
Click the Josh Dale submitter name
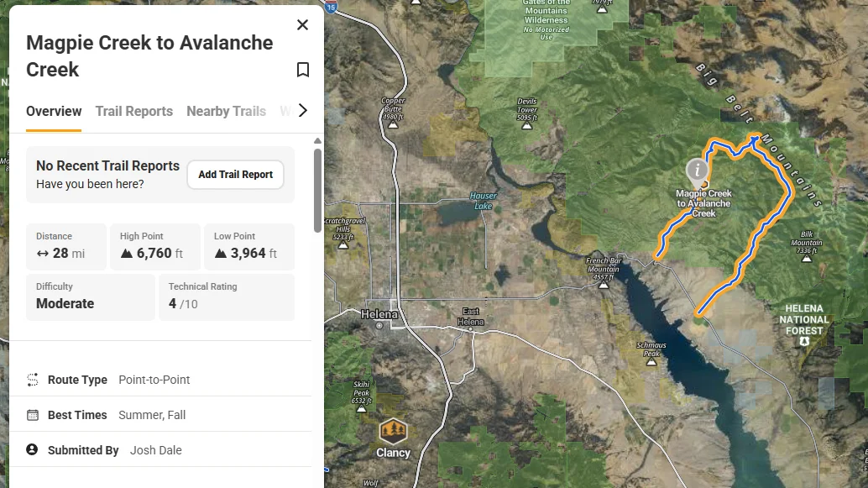[x=155, y=450]
